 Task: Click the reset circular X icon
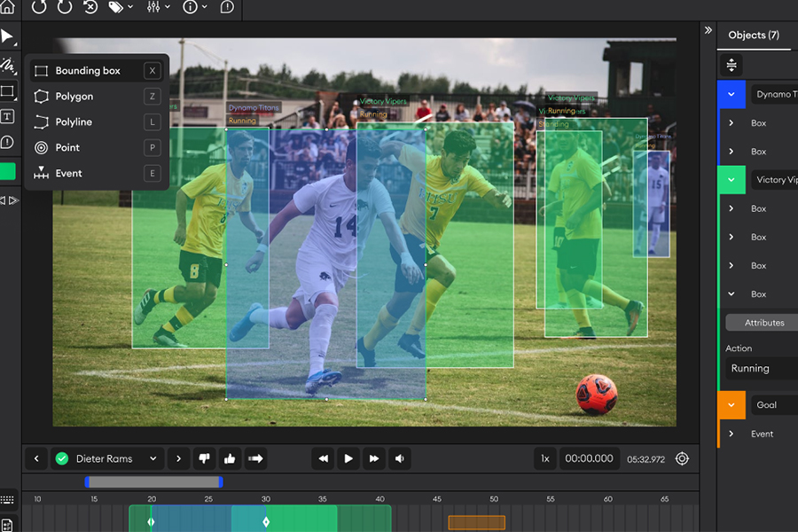click(90, 7)
